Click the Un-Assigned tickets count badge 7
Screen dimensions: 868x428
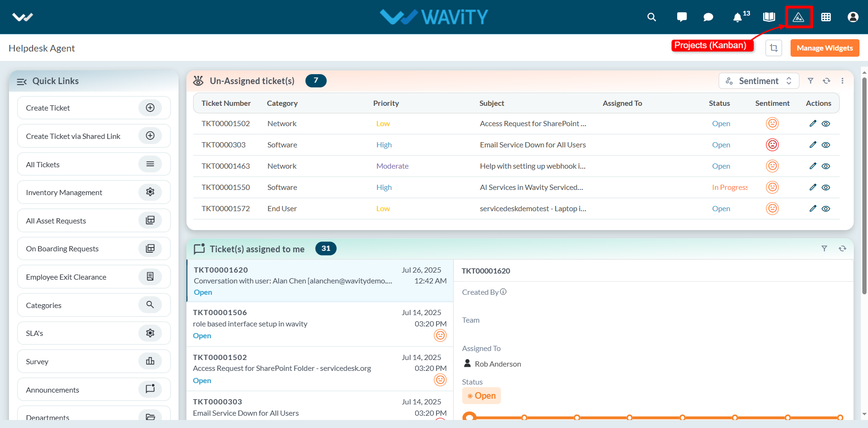pos(316,81)
